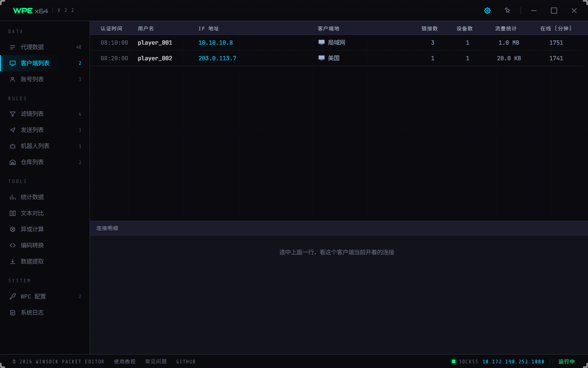Click the code brackets icon for 编码转换
The height and width of the screenshot is (368, 588).
point(12,245)
